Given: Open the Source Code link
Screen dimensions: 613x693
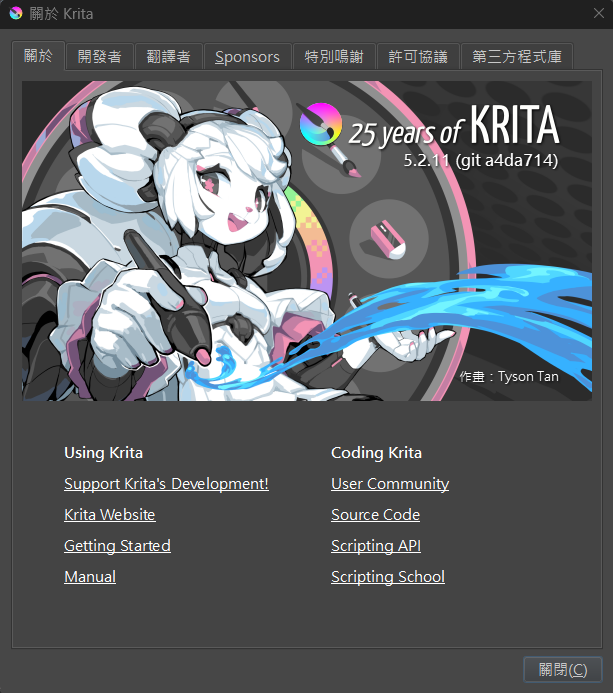Looking at the screenshot, I should click(x=375, y=514).
